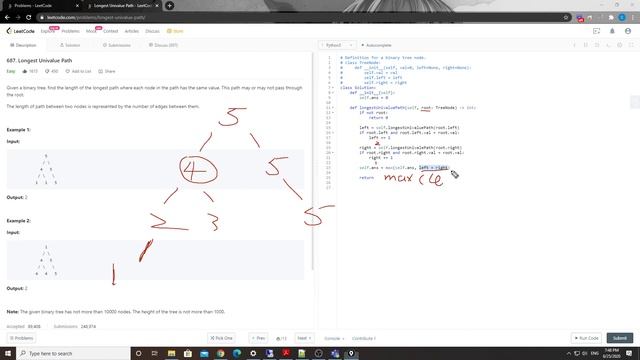Open Microsoft Store from taskbar
Image resolution: width=640 pixels, height=360 pixels.
click(188, 353)
